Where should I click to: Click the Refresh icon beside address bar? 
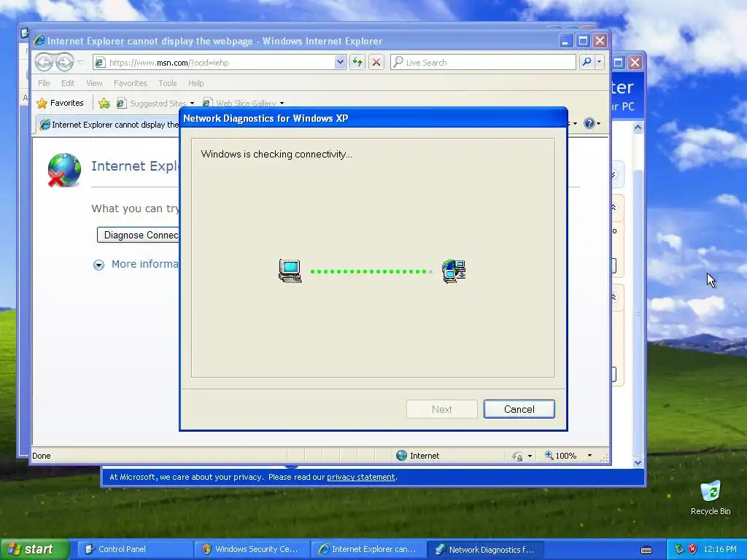click(x=357, y=63)
